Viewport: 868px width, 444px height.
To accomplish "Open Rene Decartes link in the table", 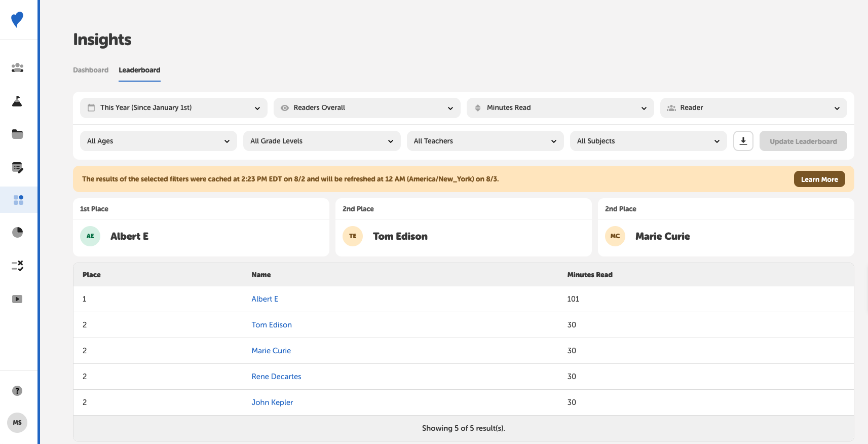I will 276,377.
